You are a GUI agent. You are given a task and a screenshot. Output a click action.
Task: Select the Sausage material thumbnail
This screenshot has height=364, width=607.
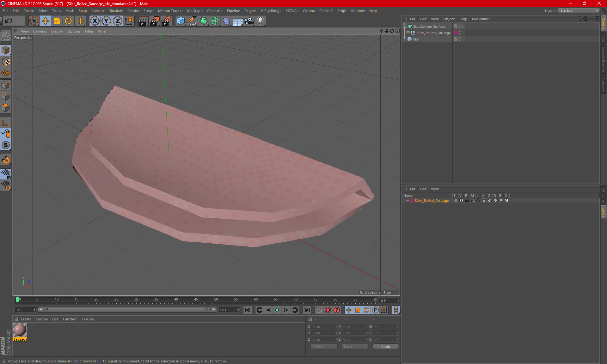[20, 330]
